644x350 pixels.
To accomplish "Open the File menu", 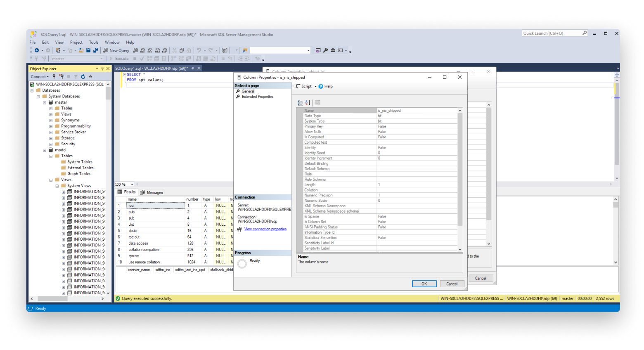I will pyautogui.click(x=33, y=42).
